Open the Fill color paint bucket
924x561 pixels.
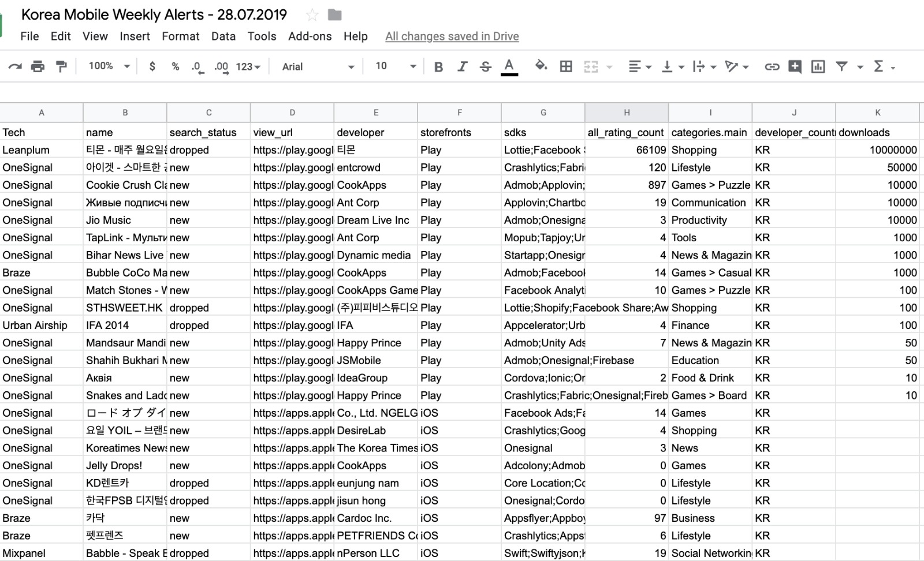[541, 66]
